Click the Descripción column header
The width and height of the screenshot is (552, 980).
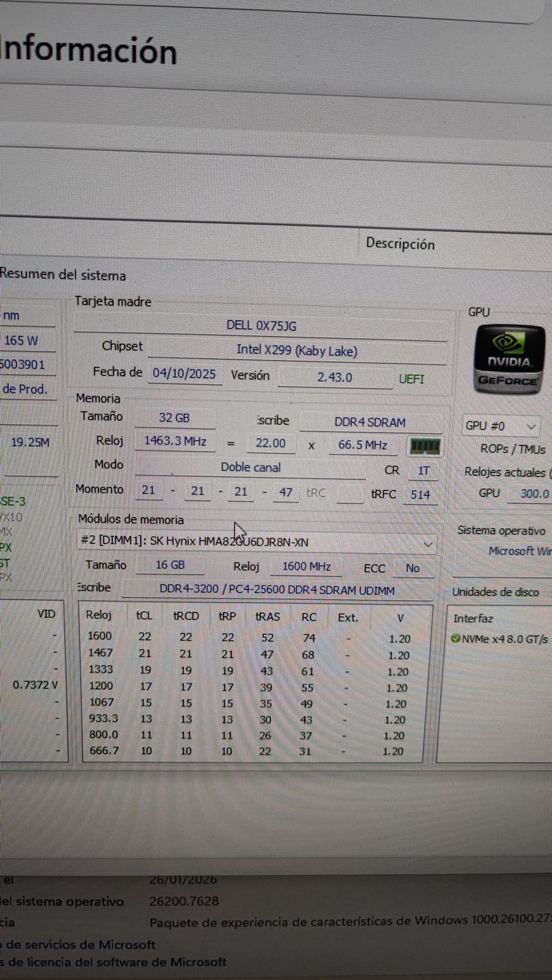pyautogui.click(x=400, y=243)
